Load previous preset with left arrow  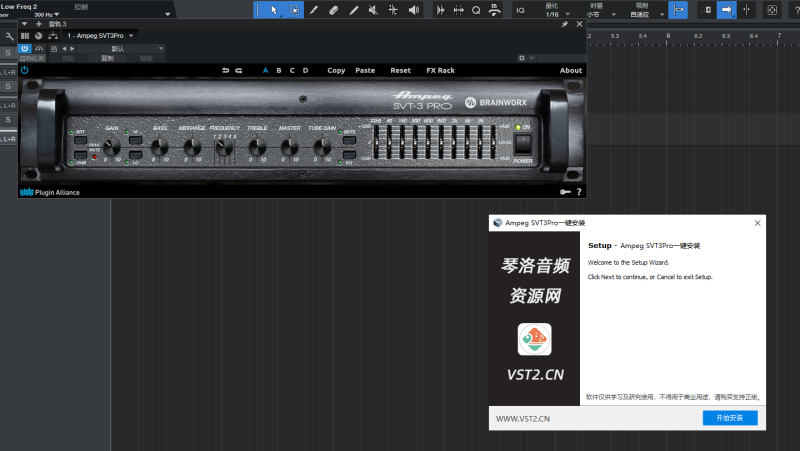coord(64,48)
